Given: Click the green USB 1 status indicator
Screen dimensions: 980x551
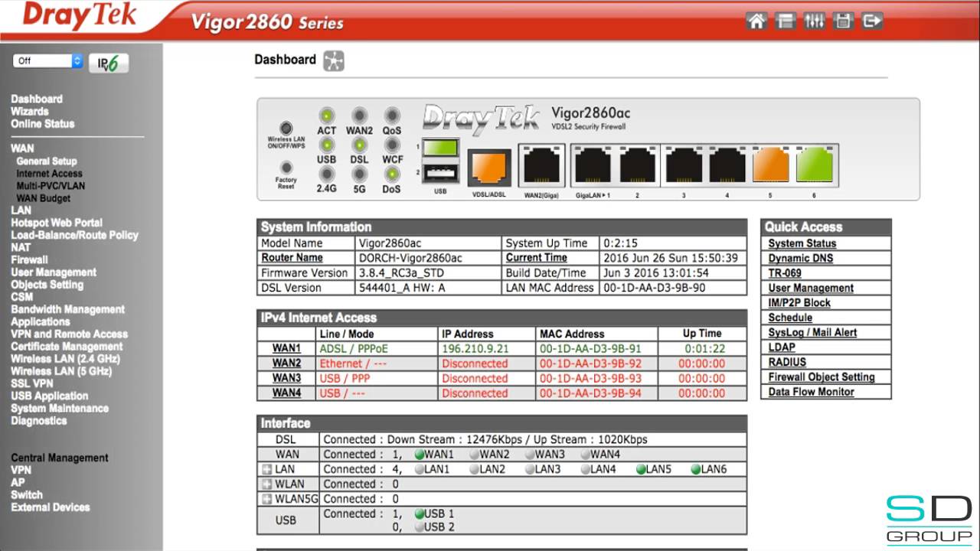Looking at the screenshot, I should pyautogui.click(x=419, y=514).
